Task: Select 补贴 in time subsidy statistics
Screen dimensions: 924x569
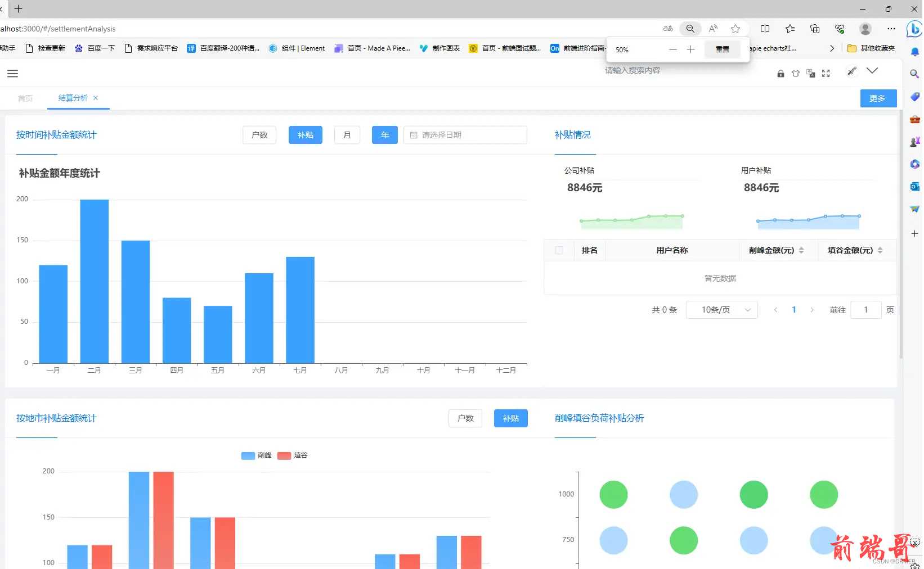Action: point(306,135)
